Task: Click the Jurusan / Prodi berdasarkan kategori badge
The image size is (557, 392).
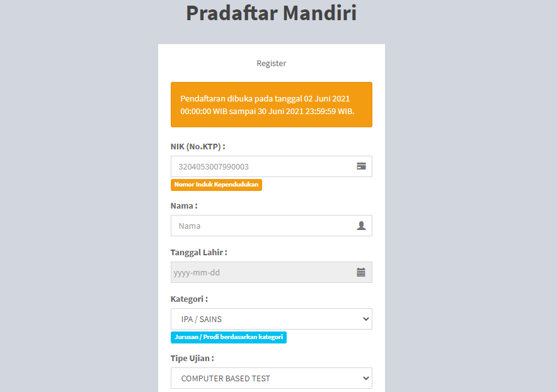Action: point(228,337)
